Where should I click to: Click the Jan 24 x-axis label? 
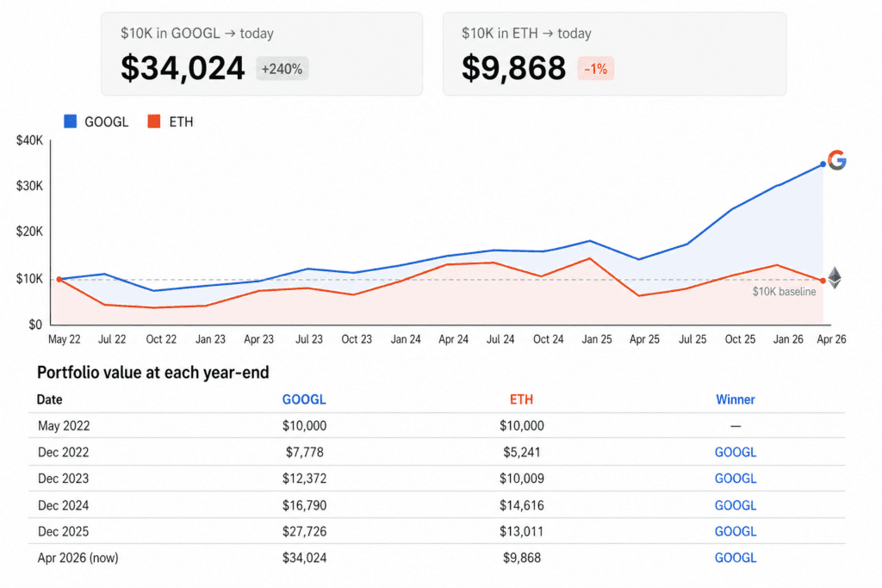(406, 339)
